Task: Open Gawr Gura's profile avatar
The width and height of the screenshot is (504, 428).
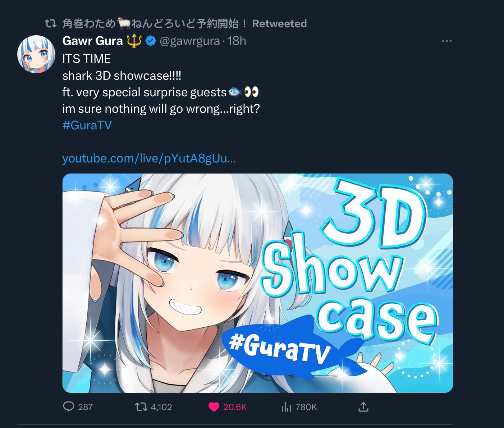Action: click(x=36, y=54)
